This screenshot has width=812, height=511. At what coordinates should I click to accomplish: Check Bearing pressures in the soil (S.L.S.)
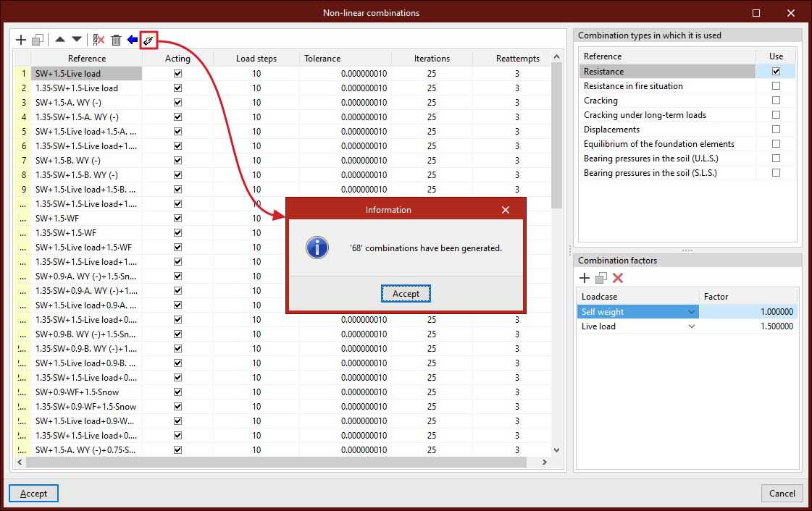pos(776,173)
